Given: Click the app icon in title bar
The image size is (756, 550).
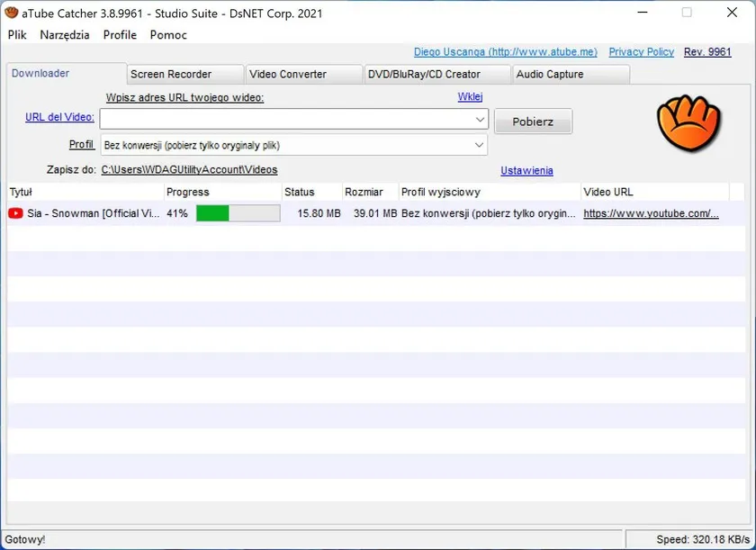Looking at the screenshot, I should (11, 13).
